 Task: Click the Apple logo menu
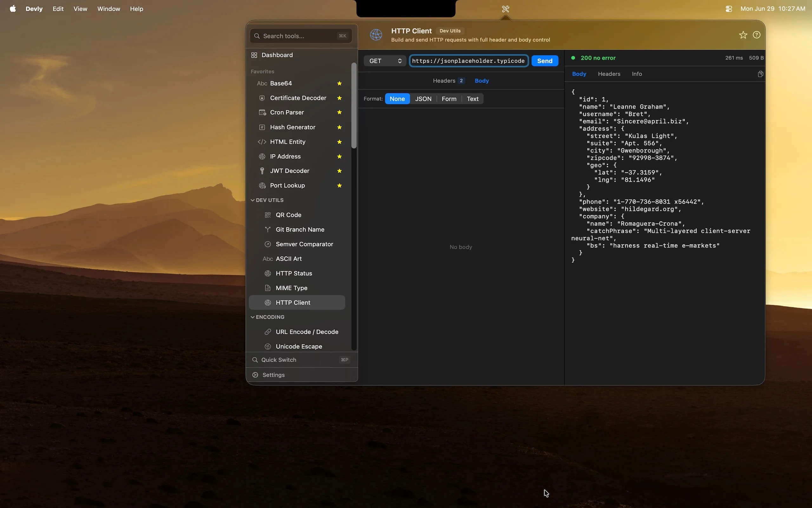pyautogui.click(x=13, y=9)
